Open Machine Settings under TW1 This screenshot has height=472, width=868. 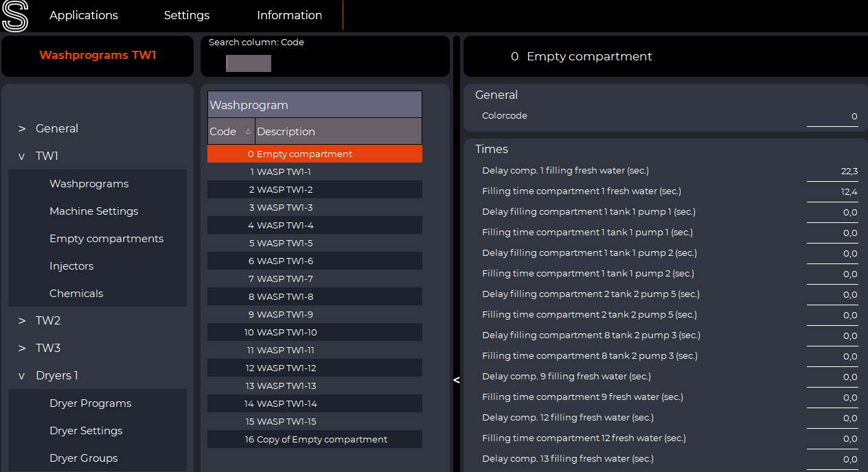tap(94, 211)
